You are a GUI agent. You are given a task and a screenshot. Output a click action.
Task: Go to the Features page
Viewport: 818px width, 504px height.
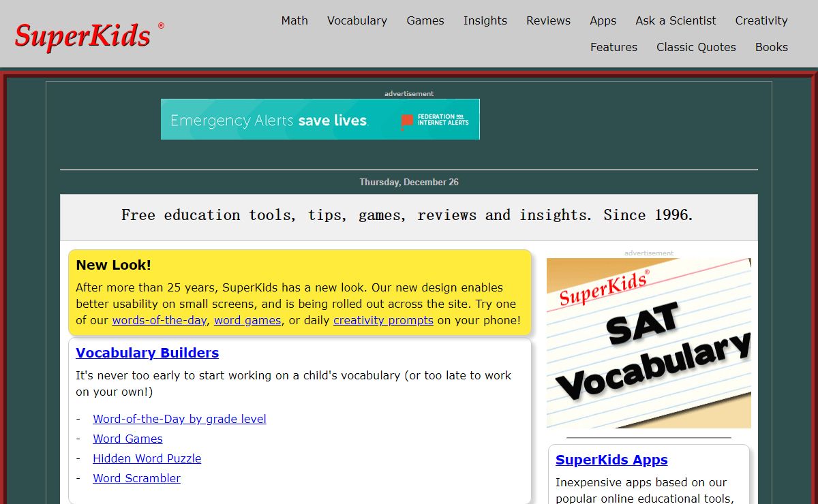click(x=613, y=47)
